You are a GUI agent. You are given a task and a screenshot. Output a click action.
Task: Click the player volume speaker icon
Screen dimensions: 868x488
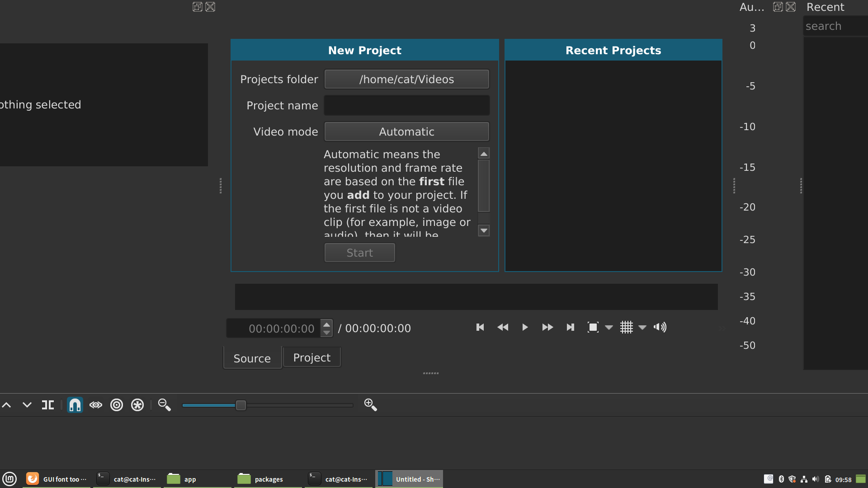pyautogui.click(x=660, y=327)
